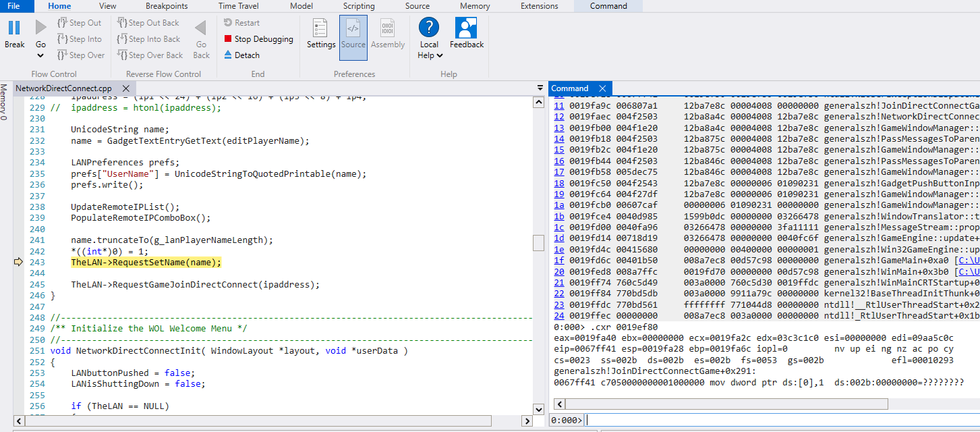The width and height of the screenshot is (980, 432).
Task: Open the Go dropdown arrow
Action: [x=41, y=55]
